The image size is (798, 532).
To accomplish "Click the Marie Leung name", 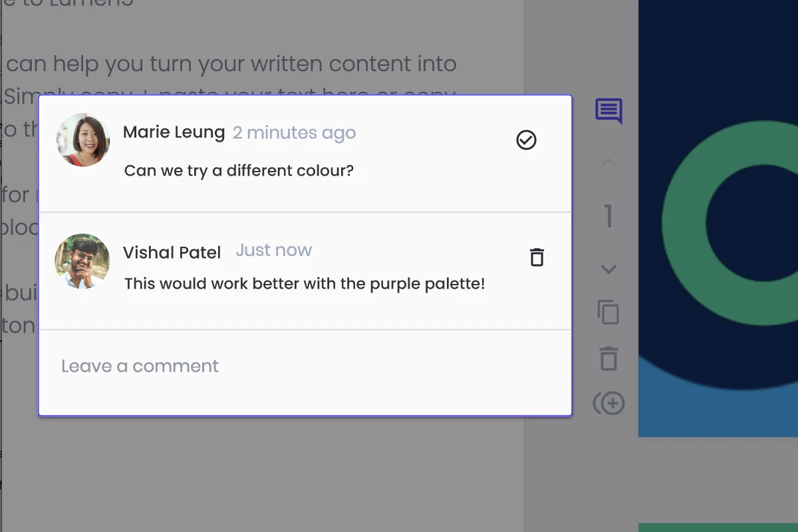I will coord(174,132).
